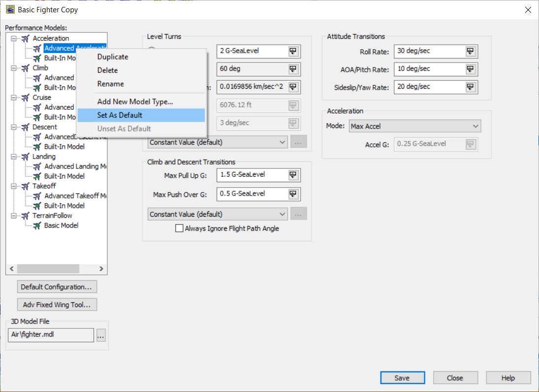Collapse the Landing tree node
The image size is (539, 392).
(x=13, y=157)
